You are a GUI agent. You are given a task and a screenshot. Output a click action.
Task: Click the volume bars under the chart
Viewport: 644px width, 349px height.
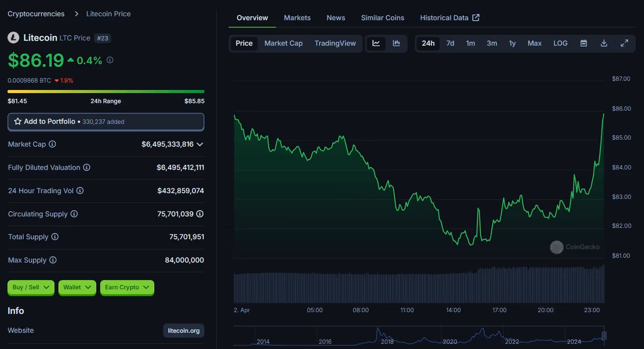[419, 285]
